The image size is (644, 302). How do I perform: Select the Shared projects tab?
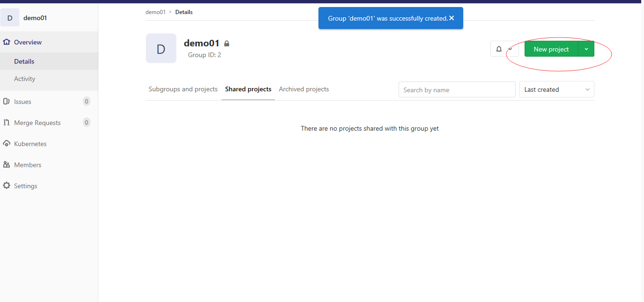click(x=248, y=89)
